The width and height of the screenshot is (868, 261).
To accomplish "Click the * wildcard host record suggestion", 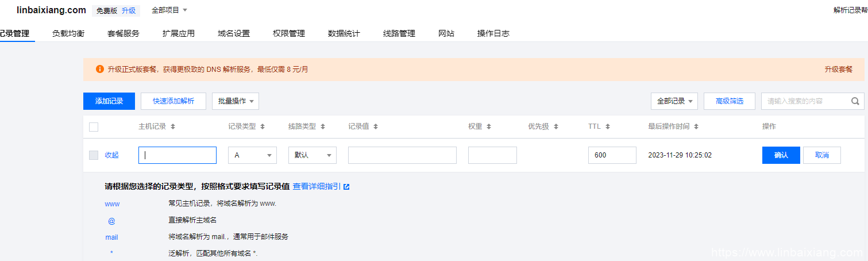I will (x=111, y=254).
